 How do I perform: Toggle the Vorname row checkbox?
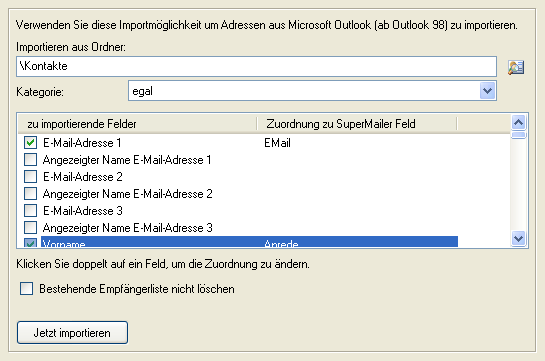coord(30,243)
